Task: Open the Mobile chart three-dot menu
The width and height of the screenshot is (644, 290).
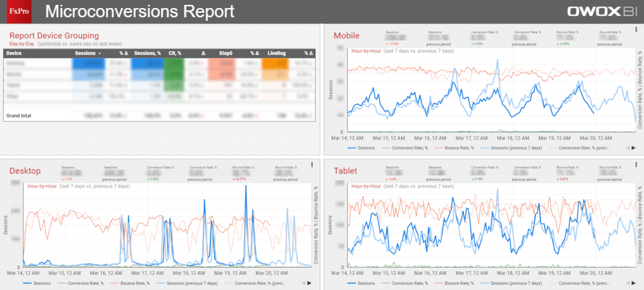Action: point(636,29)
